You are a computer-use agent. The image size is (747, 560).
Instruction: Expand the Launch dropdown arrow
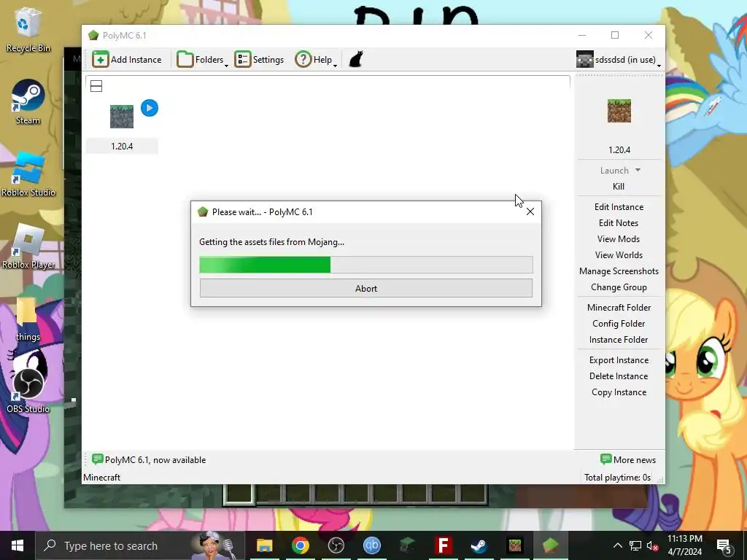click(638, 170)
